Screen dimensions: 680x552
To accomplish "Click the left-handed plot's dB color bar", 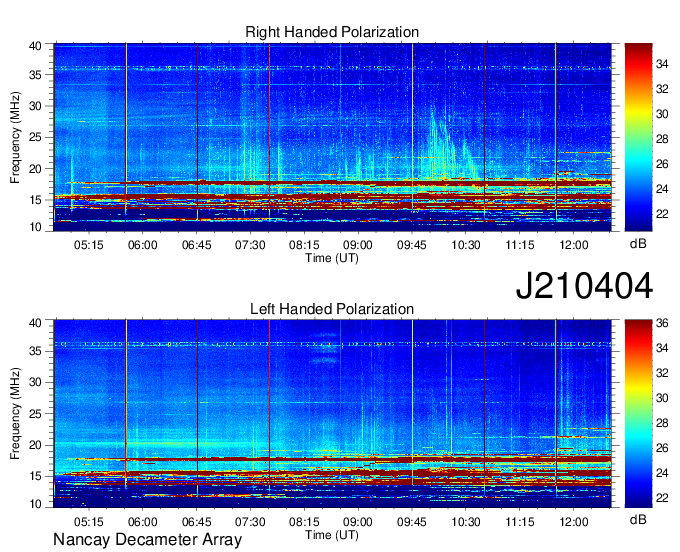I will tap(638, 413).
